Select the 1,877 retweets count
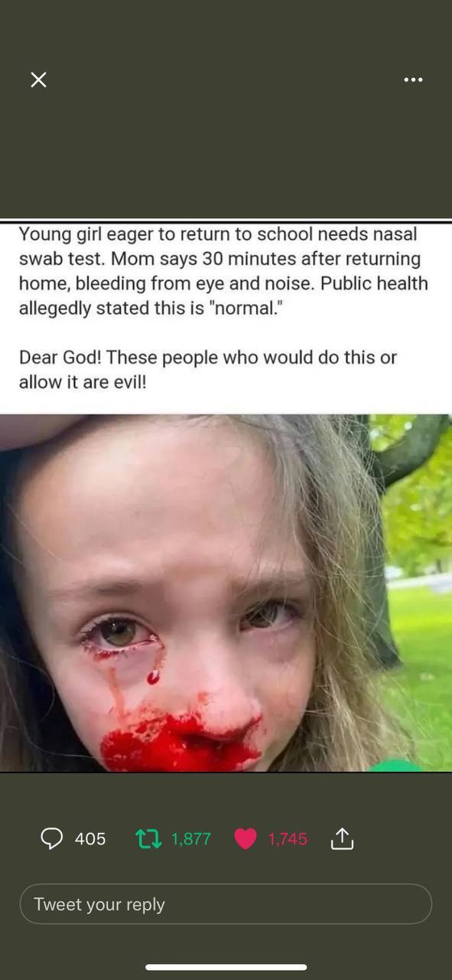Image resolution: width=452 pixels, height=980 pixels. point(191,839)
